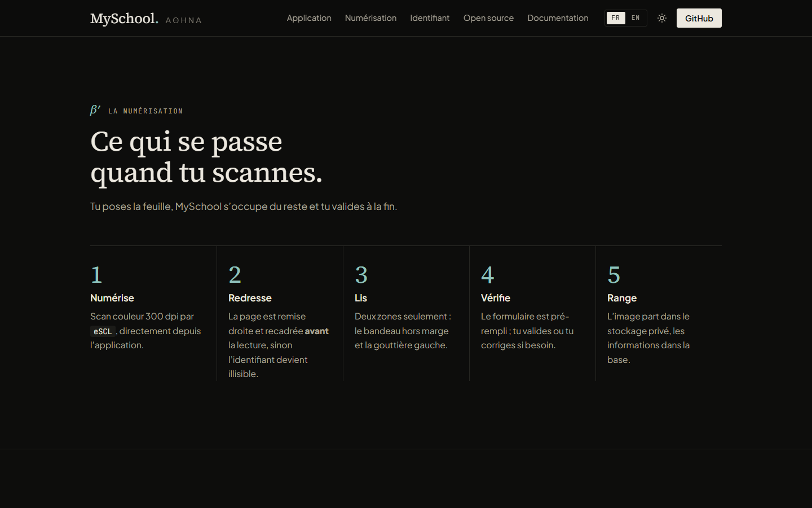The width and height of the screenshot is (812, 508).
Task: Click the bold word 'avant'
Action: point(316,331)
